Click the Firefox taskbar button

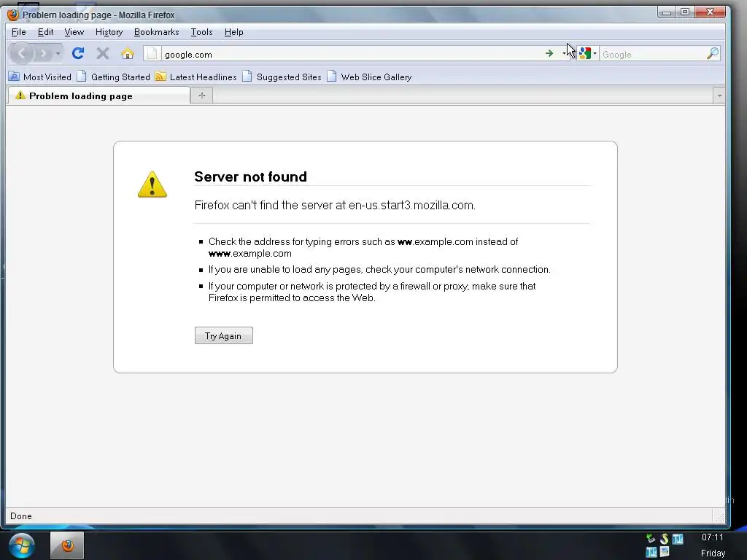pyautogui.click(x=67, y=545)
